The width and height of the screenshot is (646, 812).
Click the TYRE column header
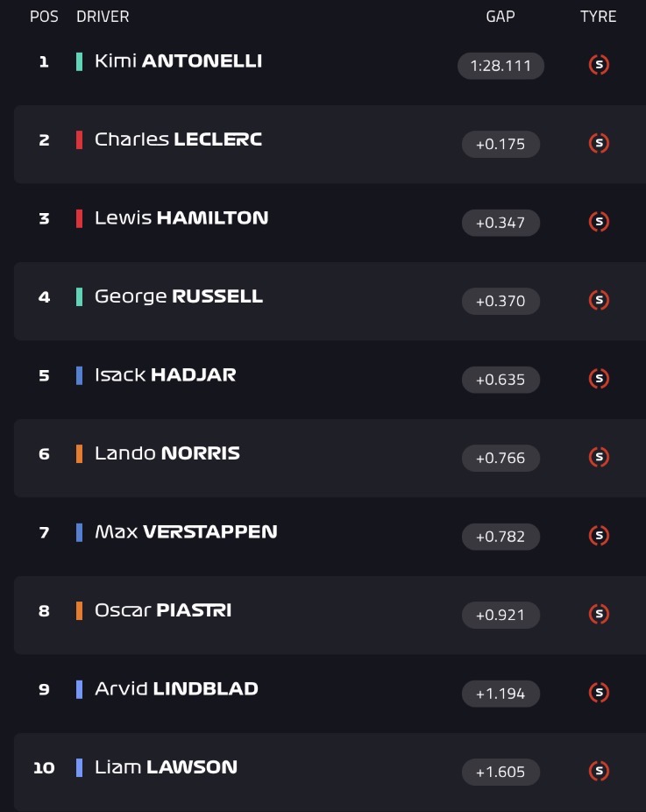coord(599,17)
